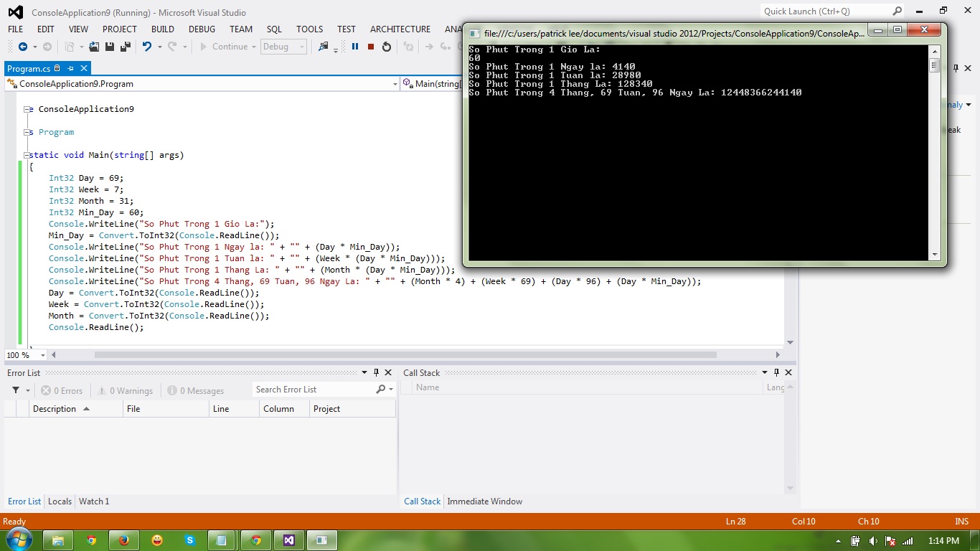
Task: Pause debugging with Break All icon
Action: [354, 47]
